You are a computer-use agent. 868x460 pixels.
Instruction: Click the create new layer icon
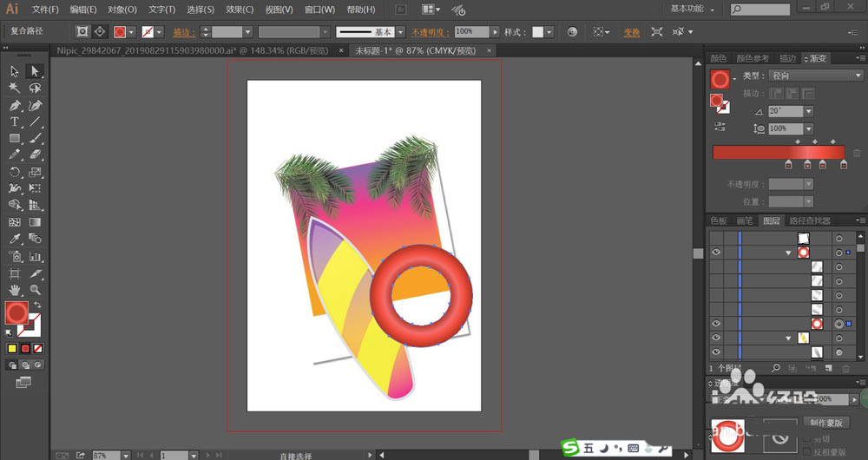tap(829, 367)
